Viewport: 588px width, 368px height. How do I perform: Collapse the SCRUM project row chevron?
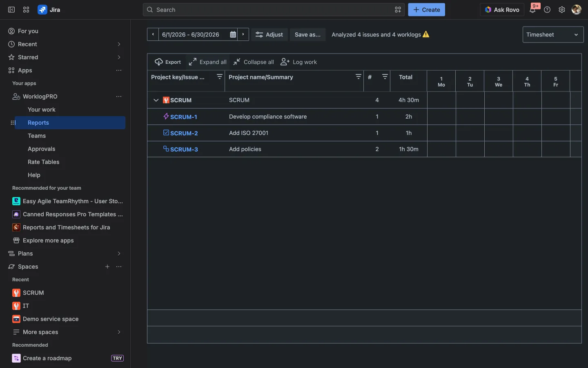pos(156,100)
